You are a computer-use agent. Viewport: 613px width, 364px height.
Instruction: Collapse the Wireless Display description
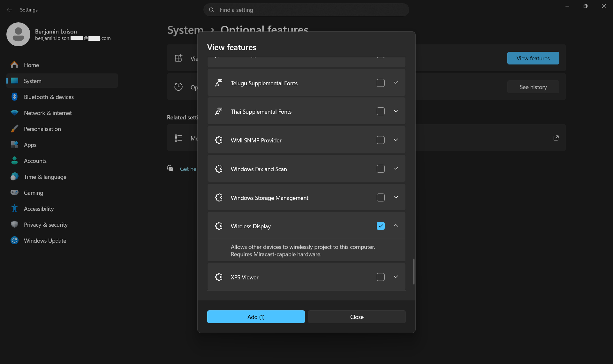coord(396,226)
